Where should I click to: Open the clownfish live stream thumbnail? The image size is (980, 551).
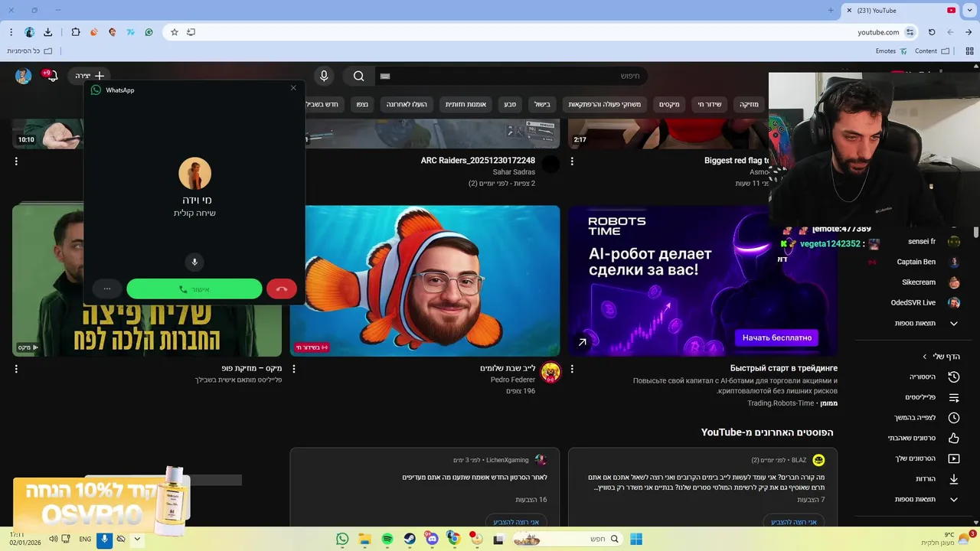[425, 280]
